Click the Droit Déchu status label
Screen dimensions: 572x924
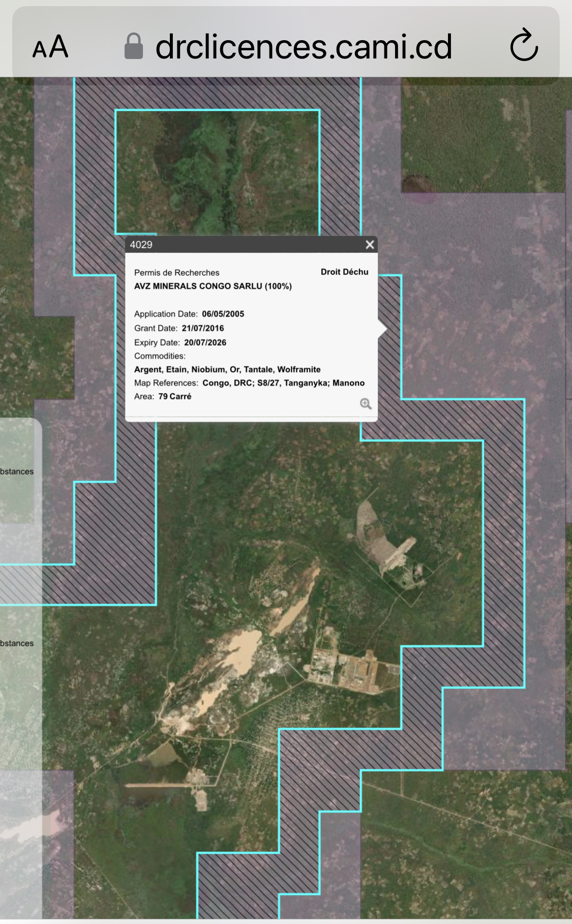click(344, 272)
